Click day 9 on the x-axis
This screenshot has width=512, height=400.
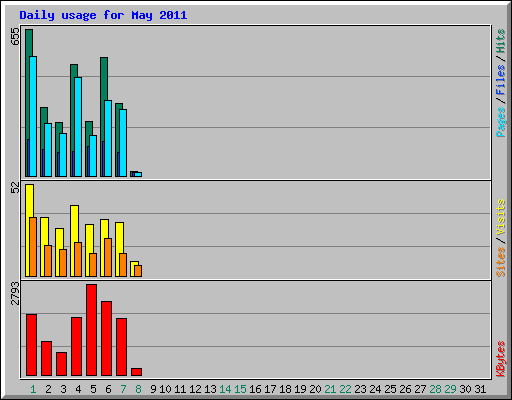pyautogui.click(x=153, y=389)
